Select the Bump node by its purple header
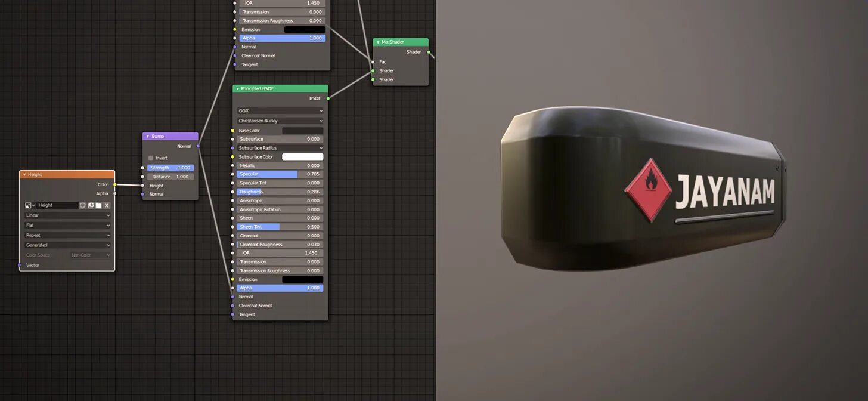 (170, 136)
